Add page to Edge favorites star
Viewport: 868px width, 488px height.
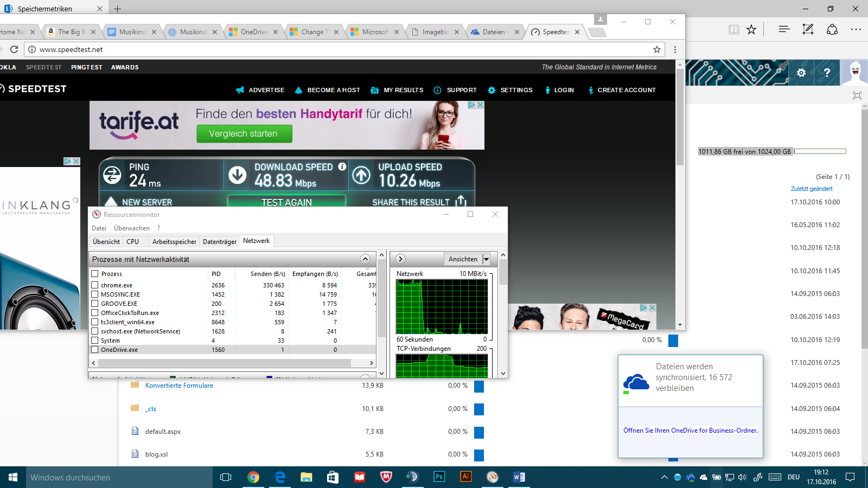[x=751, y=29]
